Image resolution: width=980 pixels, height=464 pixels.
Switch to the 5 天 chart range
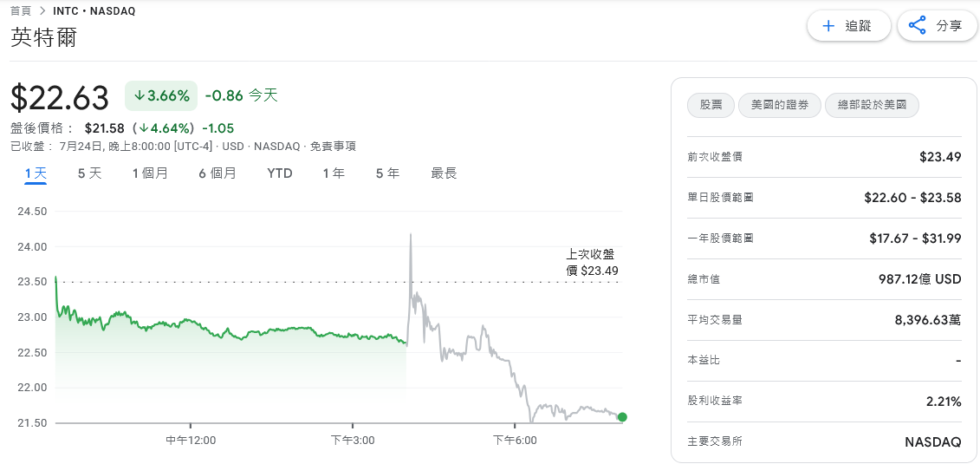(x=89, y=173)
